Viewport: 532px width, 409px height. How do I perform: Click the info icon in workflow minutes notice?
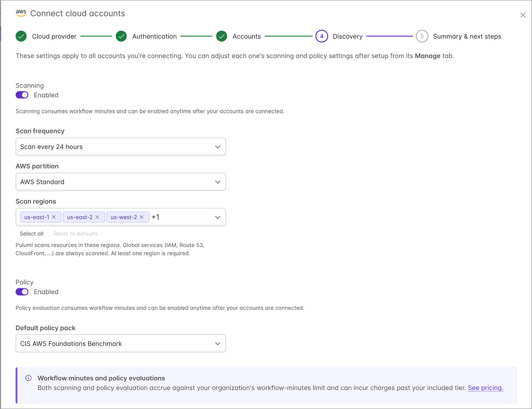(28, 378)
